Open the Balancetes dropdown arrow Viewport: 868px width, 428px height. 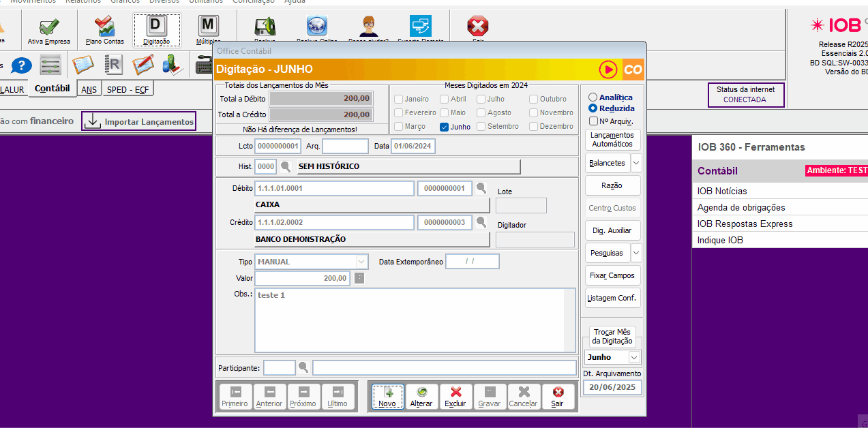click(x=636, y=163)
